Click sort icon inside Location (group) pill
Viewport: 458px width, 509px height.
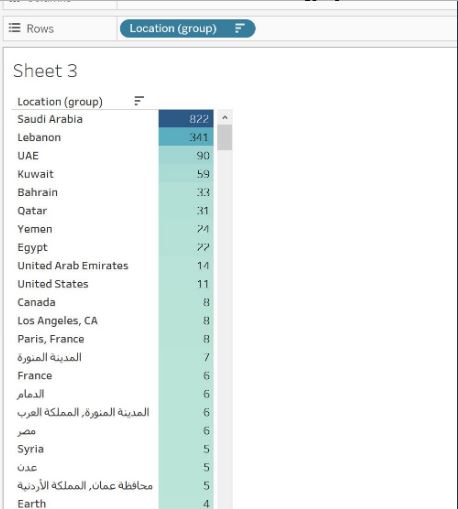pos(240,28)
